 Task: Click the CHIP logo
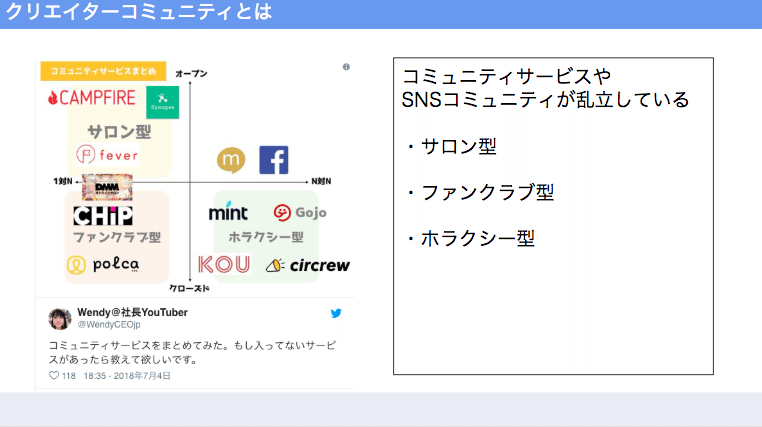coord(103,216)
